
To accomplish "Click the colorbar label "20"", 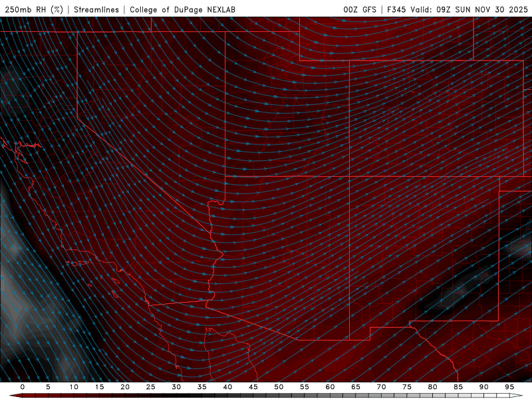I will tap(125, 387).
